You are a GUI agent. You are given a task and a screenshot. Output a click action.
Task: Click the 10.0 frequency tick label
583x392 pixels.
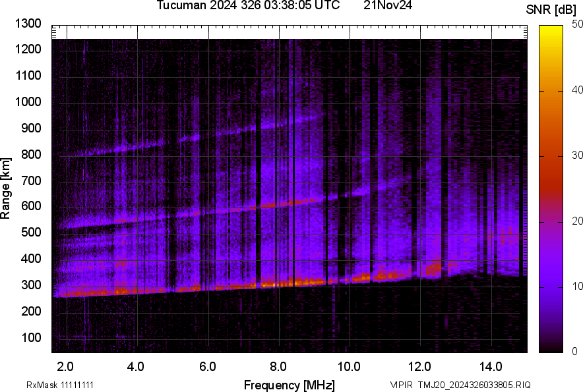[348, 366]
